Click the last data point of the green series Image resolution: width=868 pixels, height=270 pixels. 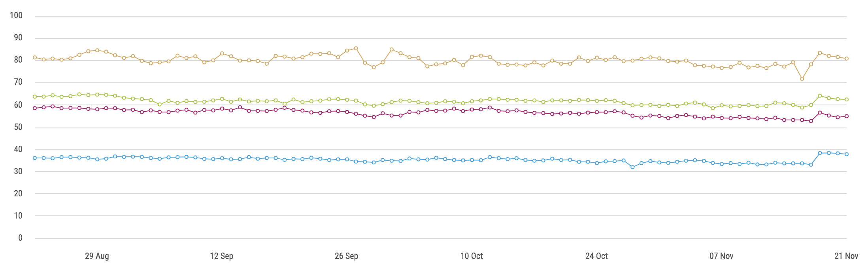(847, 99)
